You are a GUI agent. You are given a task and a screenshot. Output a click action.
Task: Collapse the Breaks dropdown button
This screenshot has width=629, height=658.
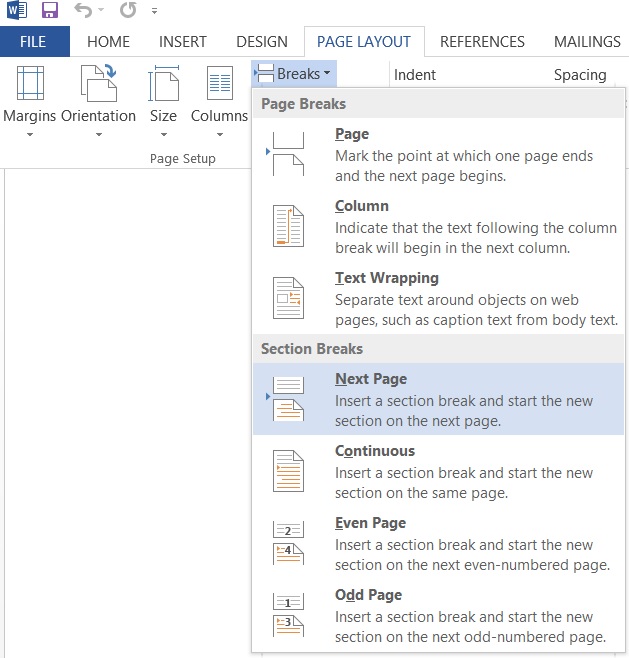[294, 73]
